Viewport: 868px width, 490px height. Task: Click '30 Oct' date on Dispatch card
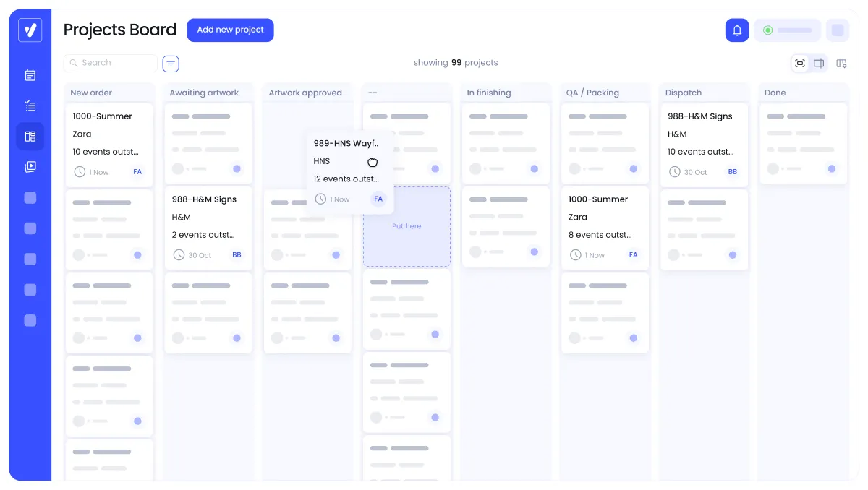click(696, 172)
